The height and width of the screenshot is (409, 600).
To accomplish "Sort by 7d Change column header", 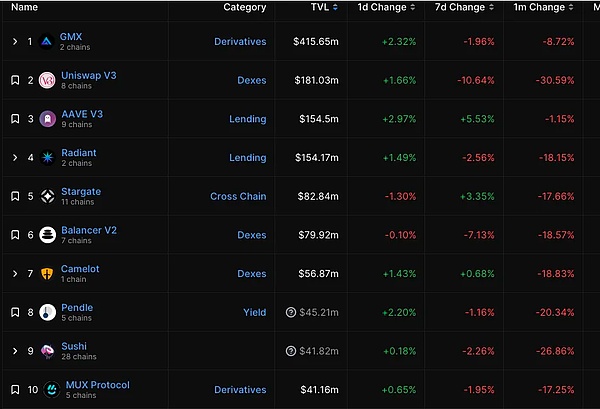I will coord(461,8).
